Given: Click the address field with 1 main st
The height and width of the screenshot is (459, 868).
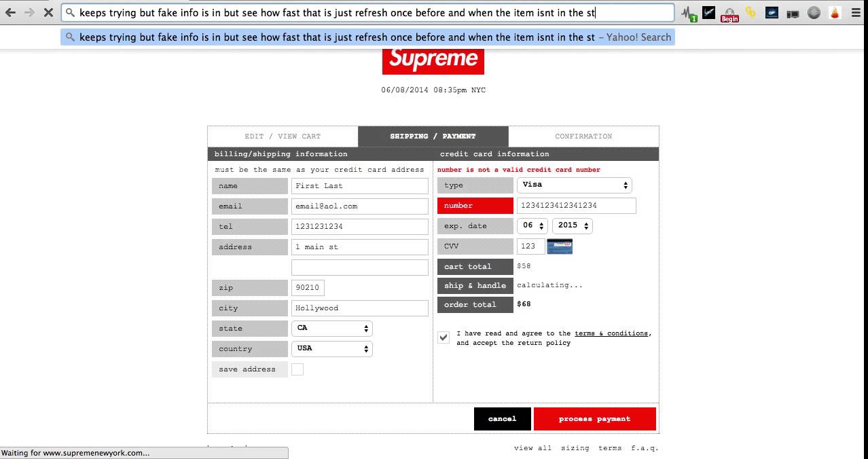Looking at the screenshot, I should tap(360, 247).
